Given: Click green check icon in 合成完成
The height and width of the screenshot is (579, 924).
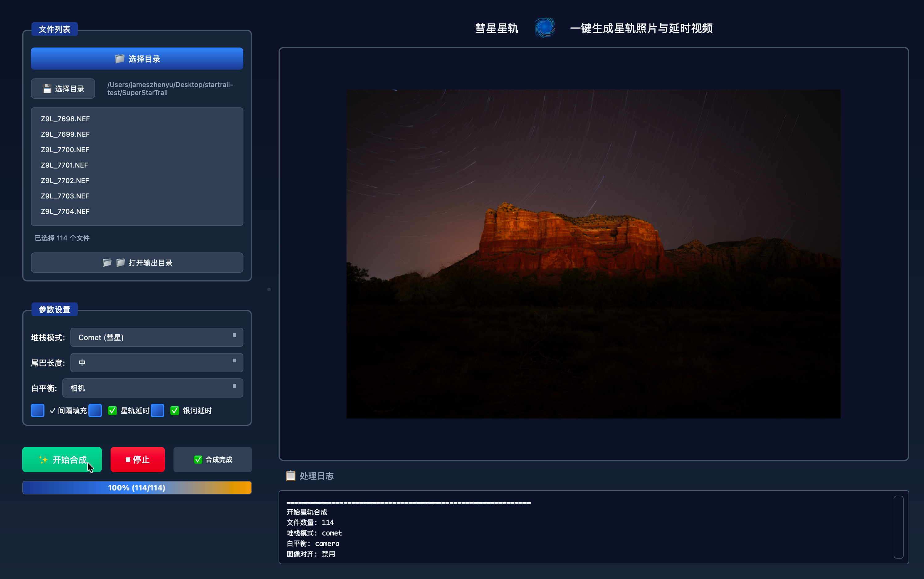Looking at the screenshot, I should pyautogui.click(x=198, y=460).
